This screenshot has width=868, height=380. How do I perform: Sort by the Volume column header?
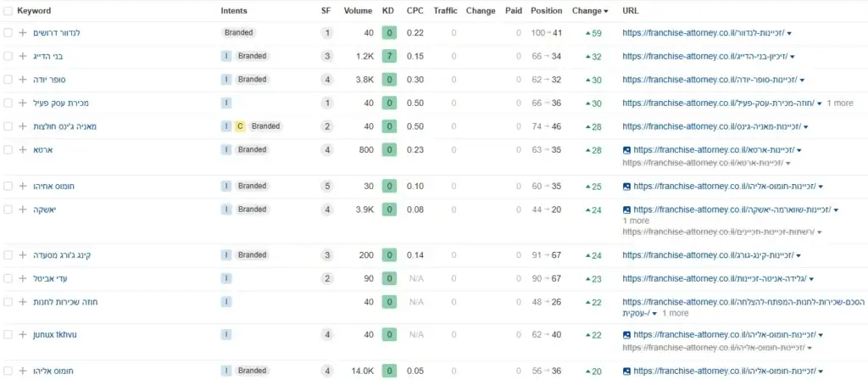pyautogui.click(x=359, y=10)
